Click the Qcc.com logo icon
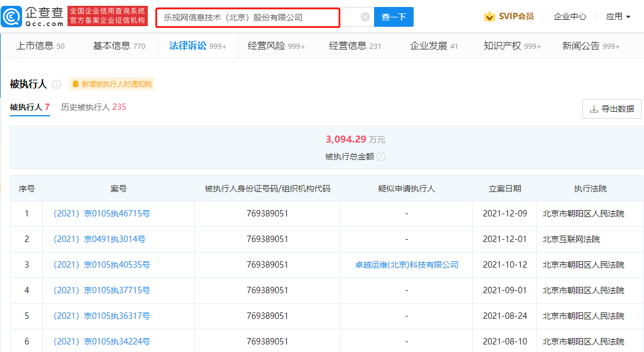This screenshot has height=352, width=644. coord(12,17)
